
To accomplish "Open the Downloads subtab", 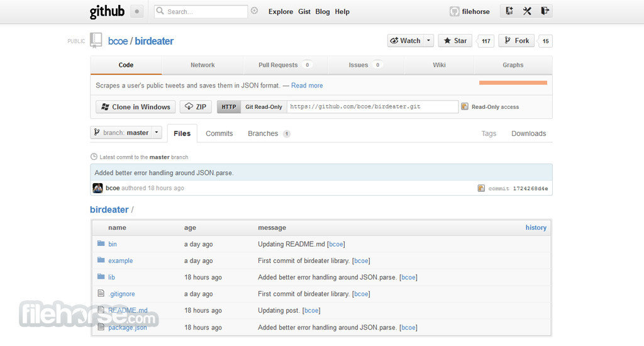I will [x=528, y=133].
